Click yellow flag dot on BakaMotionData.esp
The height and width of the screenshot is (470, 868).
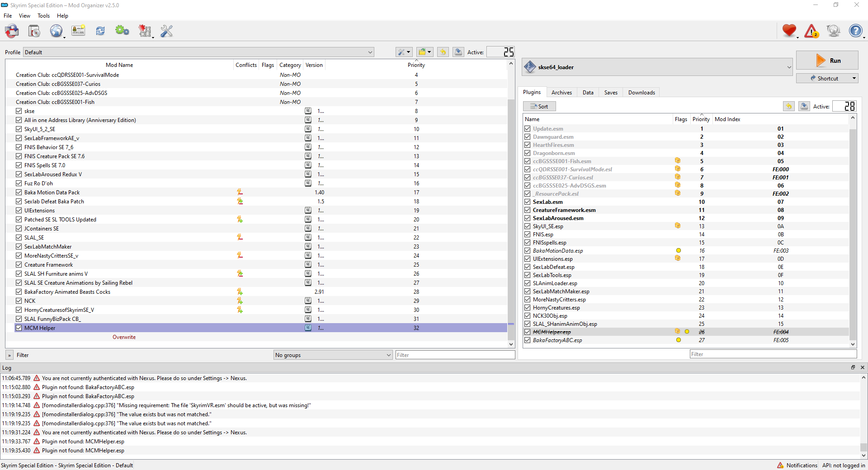point(678,250)
